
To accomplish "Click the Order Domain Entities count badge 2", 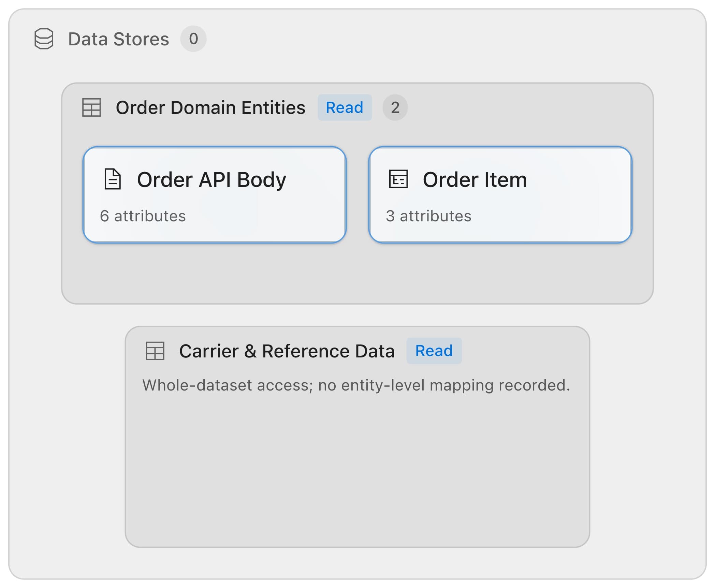I will 395,107.
